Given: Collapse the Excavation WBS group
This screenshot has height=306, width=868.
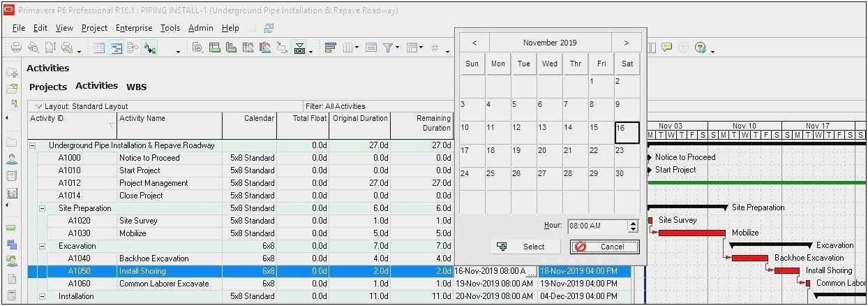Looking at the screenshot, I should pyautogui.click(x=42, y=246).
